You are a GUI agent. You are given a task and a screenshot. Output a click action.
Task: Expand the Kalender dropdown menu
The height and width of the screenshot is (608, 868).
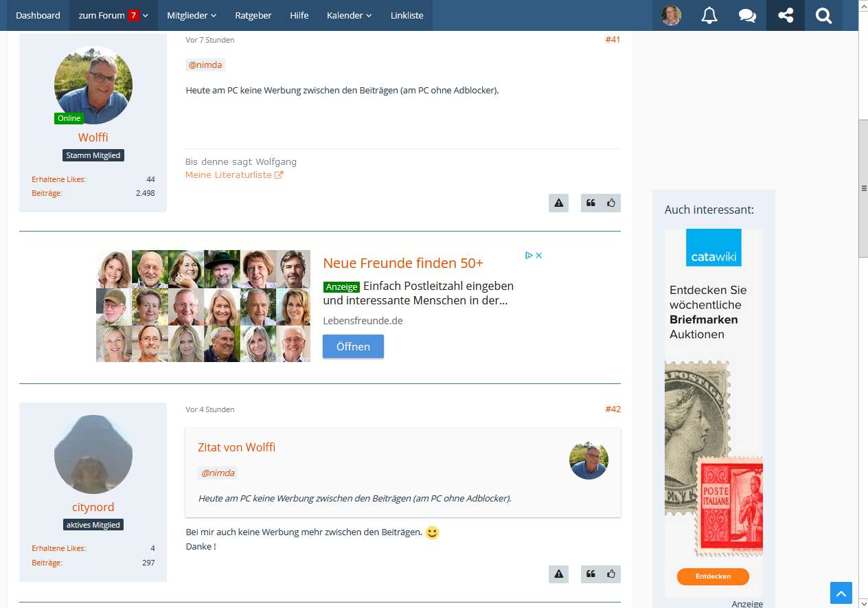pos(349,15)
